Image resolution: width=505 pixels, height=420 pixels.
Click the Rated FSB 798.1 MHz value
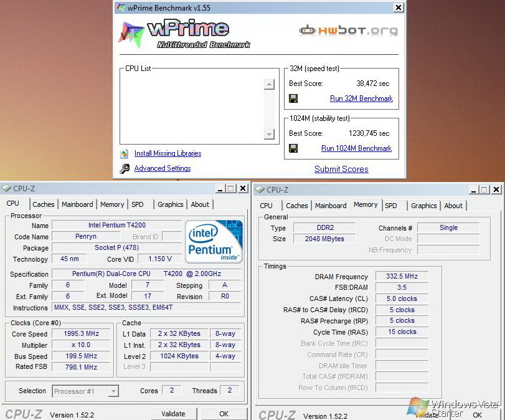pyautogui.click(x=81, y=367)
